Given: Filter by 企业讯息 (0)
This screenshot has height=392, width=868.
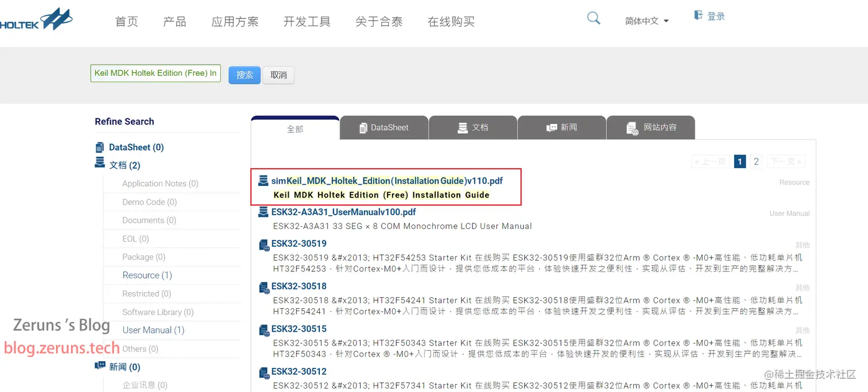Looking at the screenshot, I should tap(145, 385).
